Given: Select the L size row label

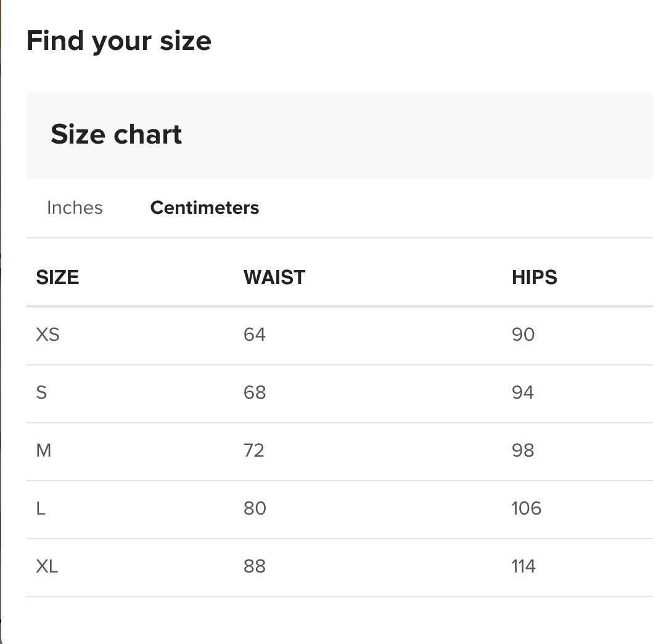Looking at the screenshot, I should point(41,508).
